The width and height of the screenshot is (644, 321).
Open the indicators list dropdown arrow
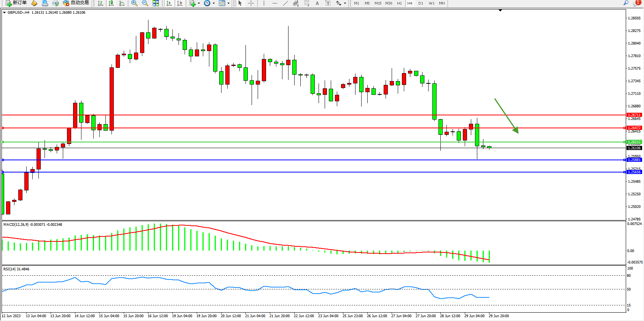[199, 3]
